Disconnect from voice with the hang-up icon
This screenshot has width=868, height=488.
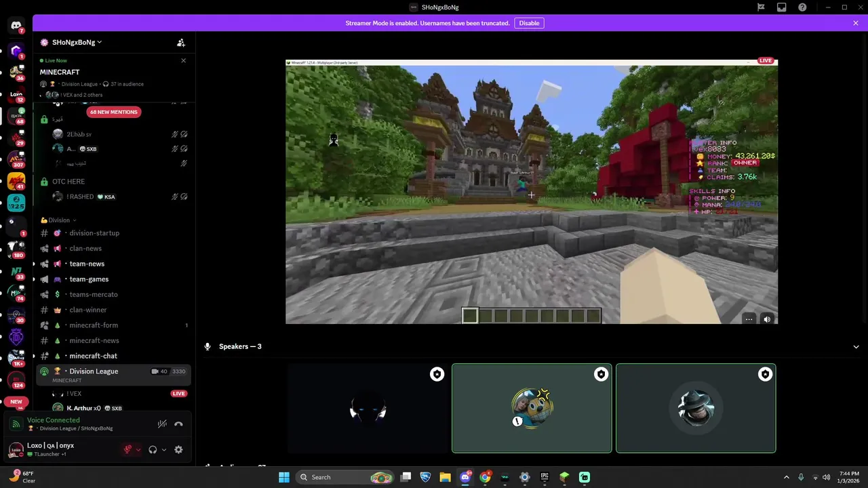(x=178, y=424)
